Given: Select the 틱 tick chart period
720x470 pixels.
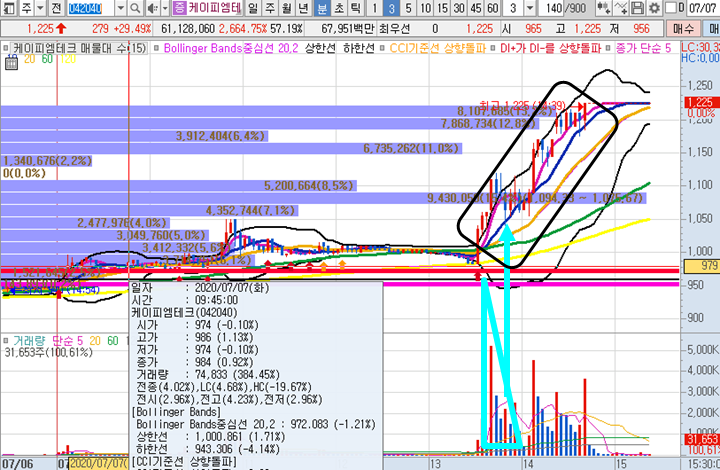Looking at the screenshot, I should point(355,8).
